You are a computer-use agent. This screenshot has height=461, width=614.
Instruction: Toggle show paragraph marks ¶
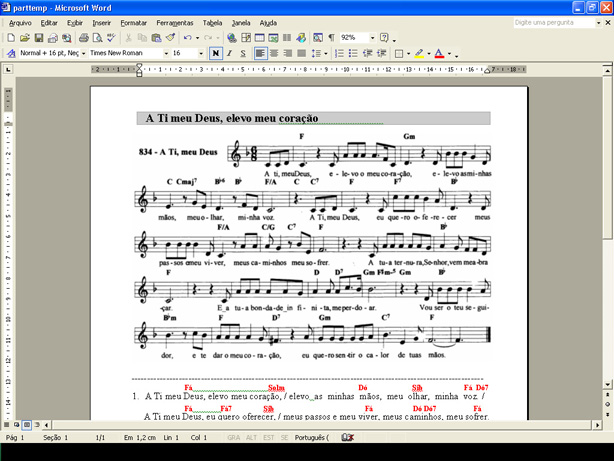click(x=331, y=38)
